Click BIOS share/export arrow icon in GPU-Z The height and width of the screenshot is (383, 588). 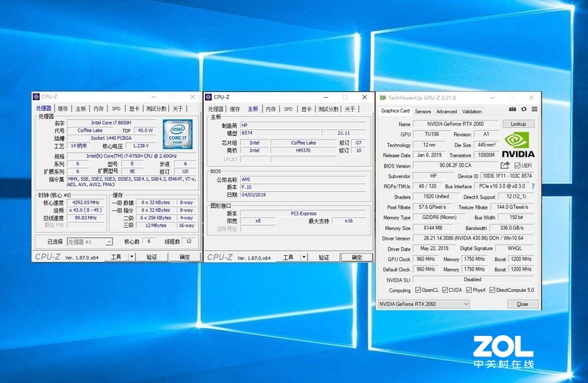[505, 165]
